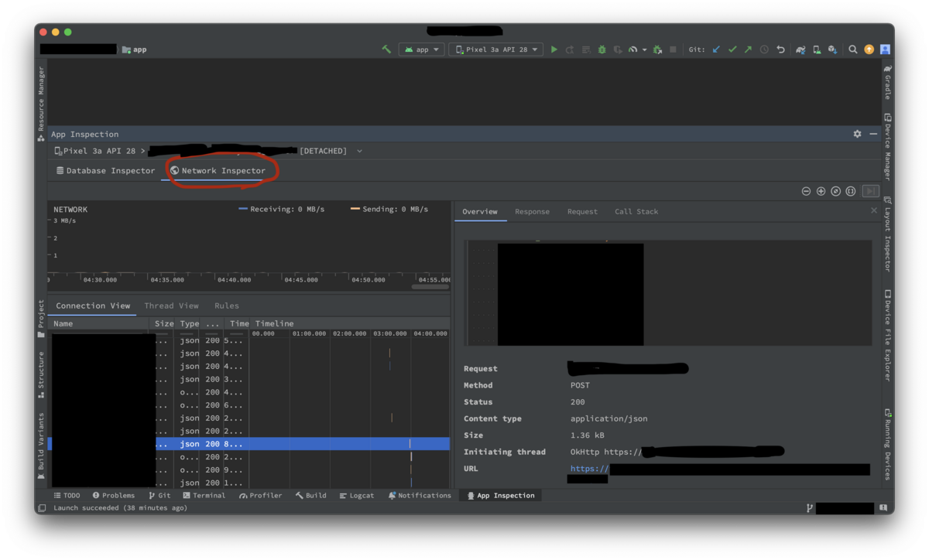Click Apply Changes and Restart Activity icon
Viewport: 929px width, 560px height.
570,50
